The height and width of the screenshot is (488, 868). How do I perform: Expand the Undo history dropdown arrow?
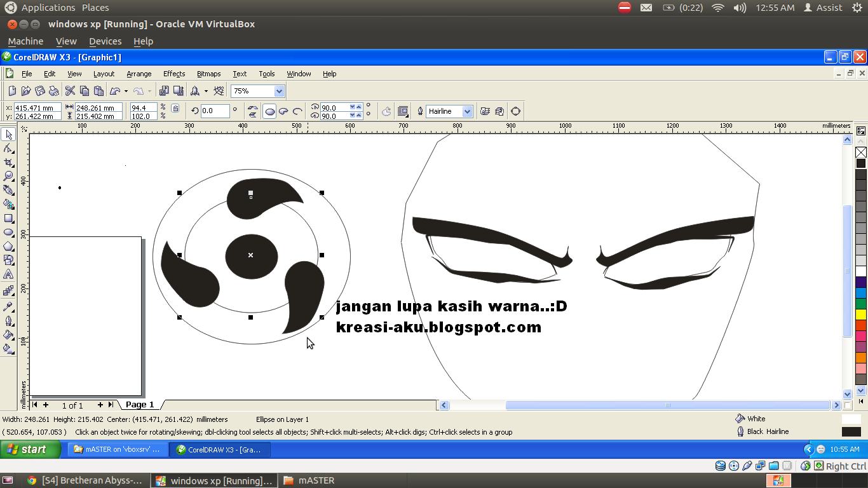pyautogui.click(x=126, y=91)
